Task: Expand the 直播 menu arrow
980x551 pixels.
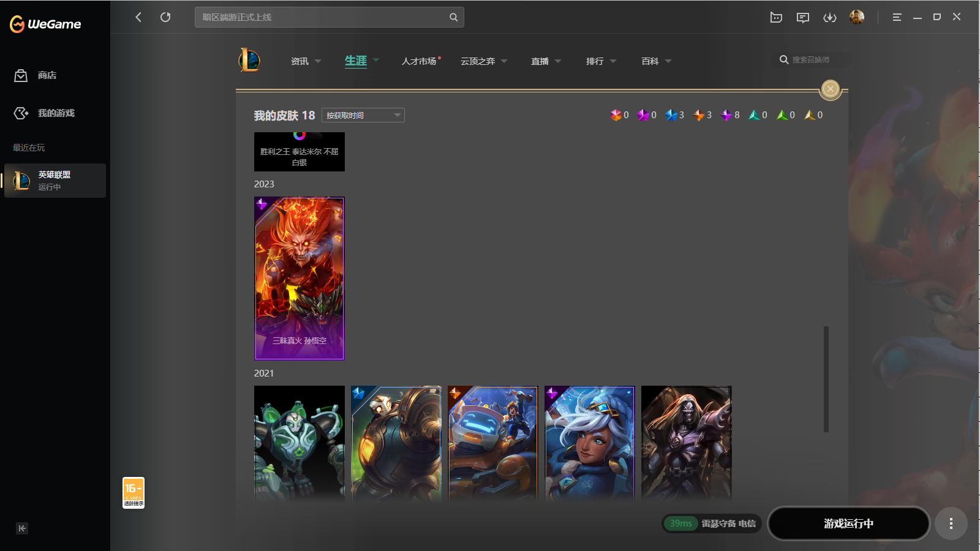Action: point(558,61)
